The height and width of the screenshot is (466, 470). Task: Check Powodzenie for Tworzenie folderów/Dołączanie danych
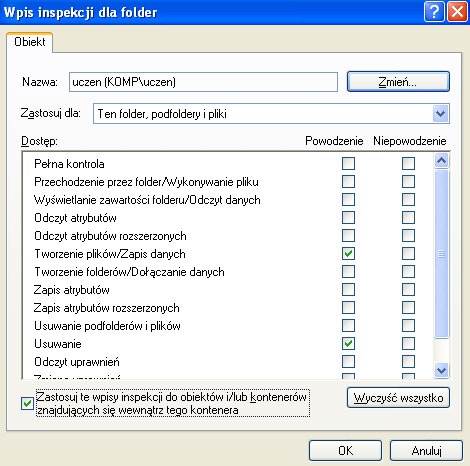click(348, 272)
